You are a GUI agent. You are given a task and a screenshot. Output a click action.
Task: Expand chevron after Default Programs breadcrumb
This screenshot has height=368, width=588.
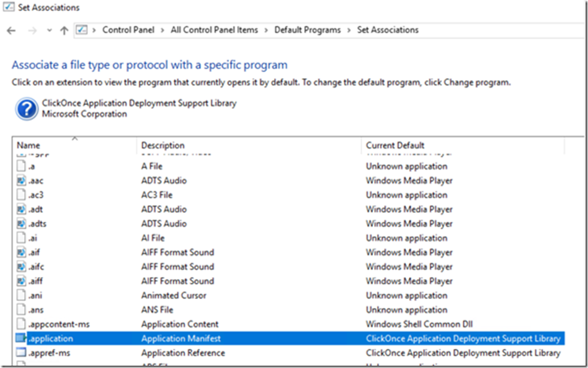pos(349,30)
